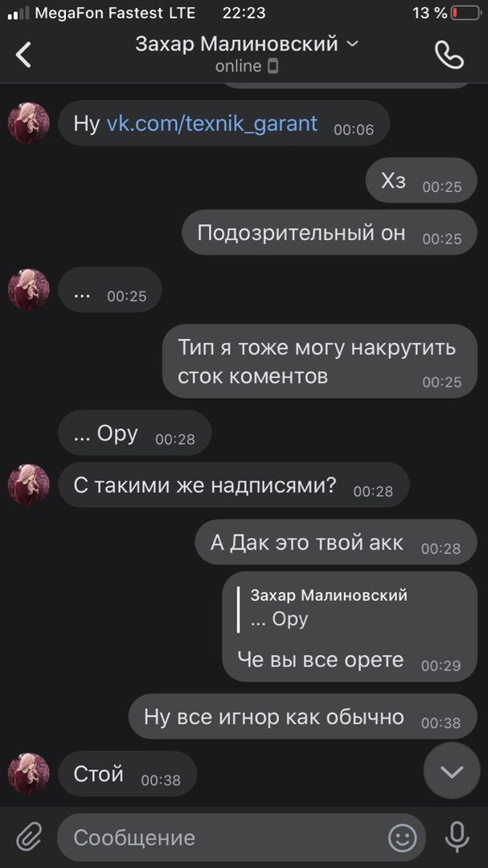Tap the back arrow icon
Image resolution: width=488 pixels, height=868 pixels.
click(x=23, y=55)
